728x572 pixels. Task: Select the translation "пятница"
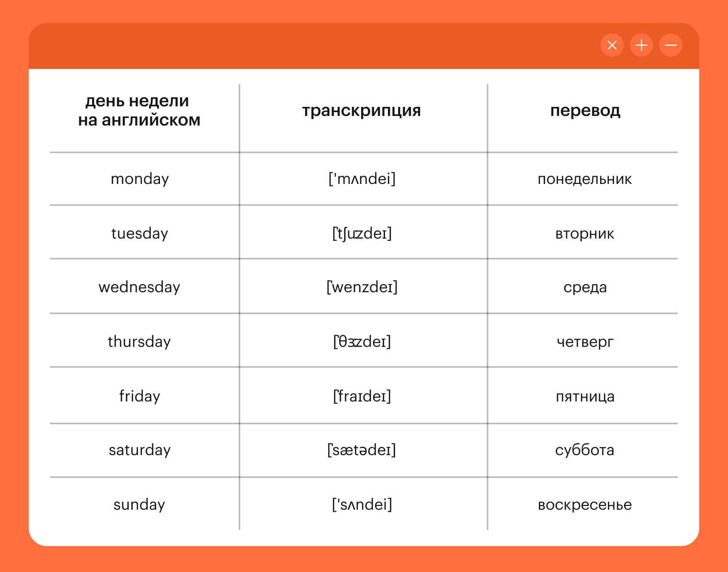(584, 397)
